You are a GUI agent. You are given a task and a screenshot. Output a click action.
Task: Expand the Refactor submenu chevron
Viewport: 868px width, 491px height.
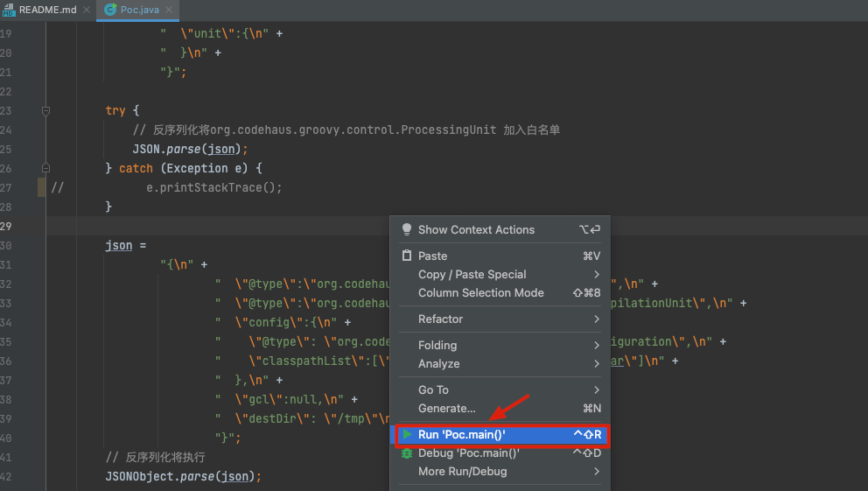click(x=596, y=319)
